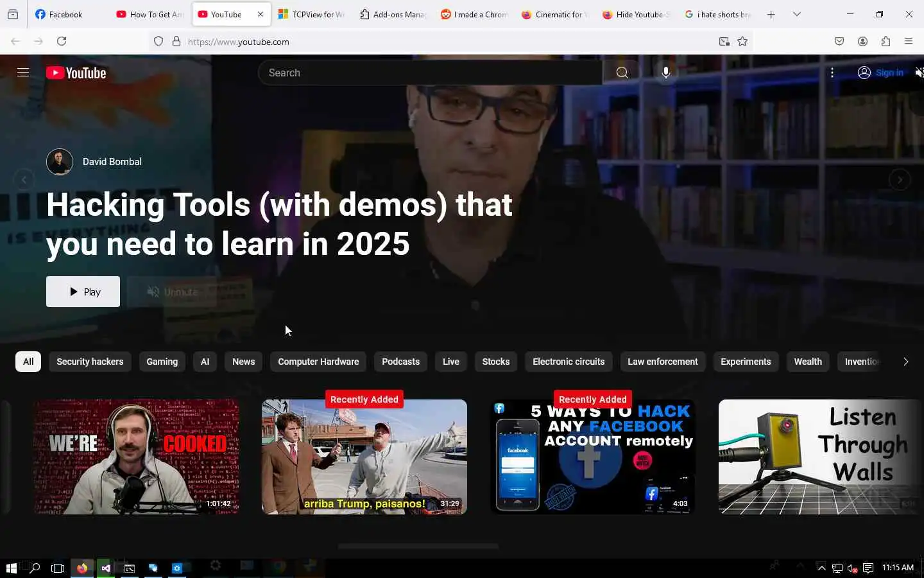Open picture-in-picture from address bar
The height and width of the screenshot is (578, 924).
(724, 42)
